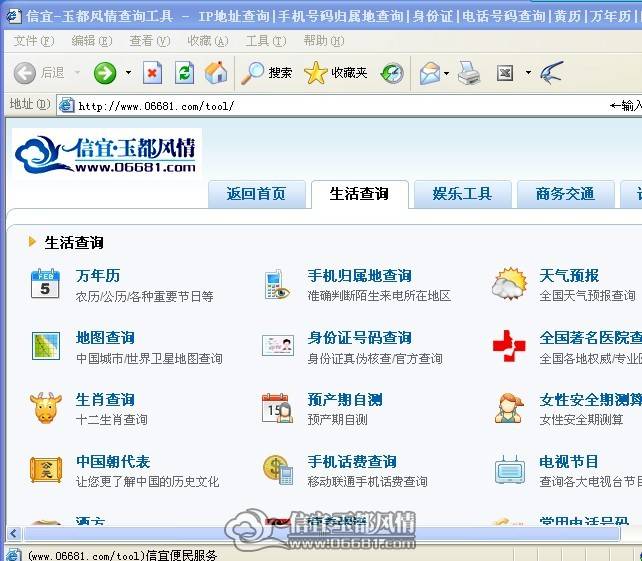
Task: Click the Mail envelope icon
Action: coord(430,73)
